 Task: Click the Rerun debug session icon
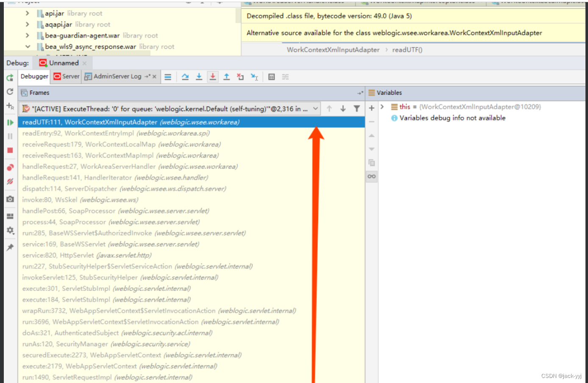(10, 77)
